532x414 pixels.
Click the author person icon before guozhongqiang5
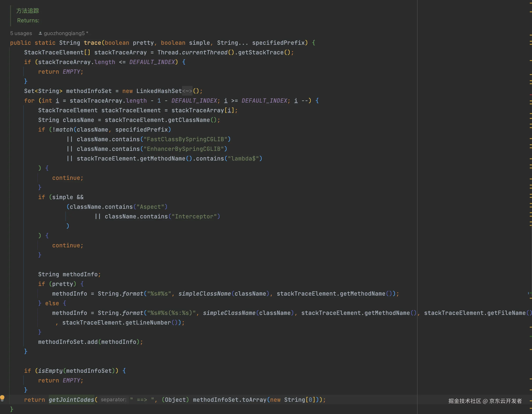point(40,33)
